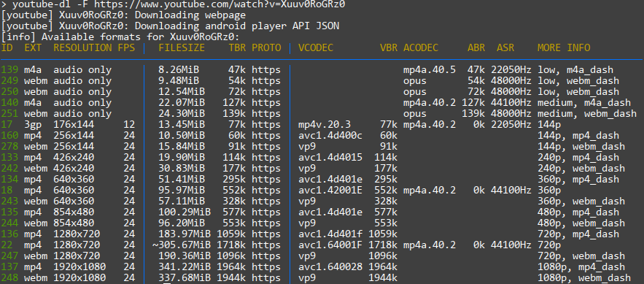Click the codec avc1.4d401f

(330, 234)
